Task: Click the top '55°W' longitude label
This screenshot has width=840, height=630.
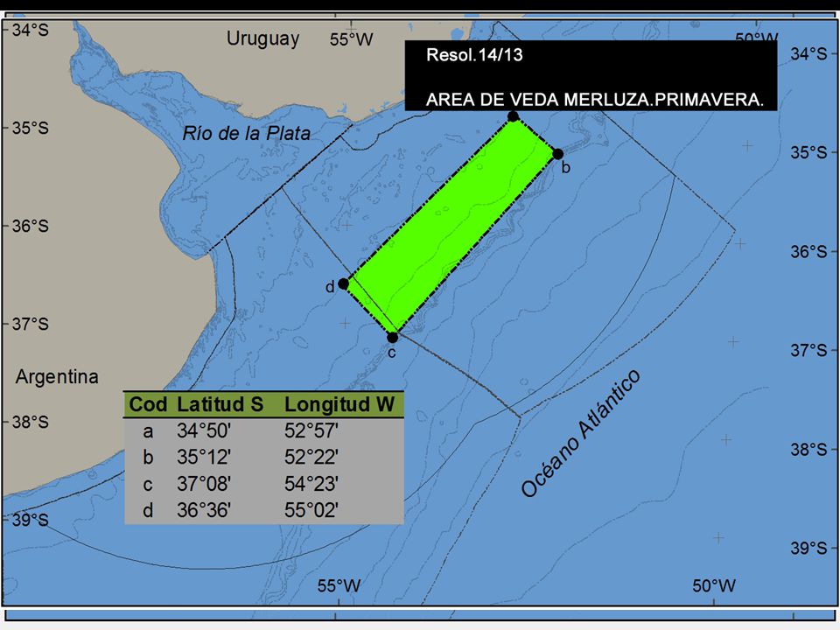Action: click(352, 39)
